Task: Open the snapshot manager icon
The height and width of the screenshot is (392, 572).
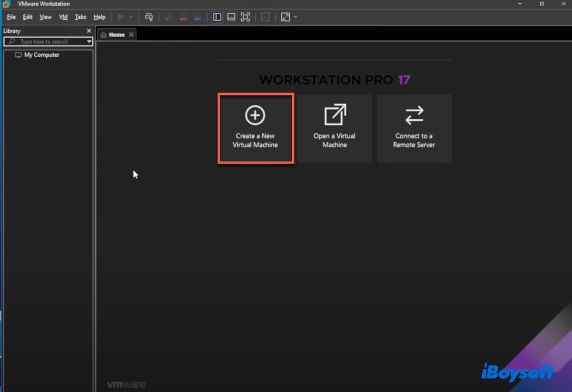Action: (198, 17)
